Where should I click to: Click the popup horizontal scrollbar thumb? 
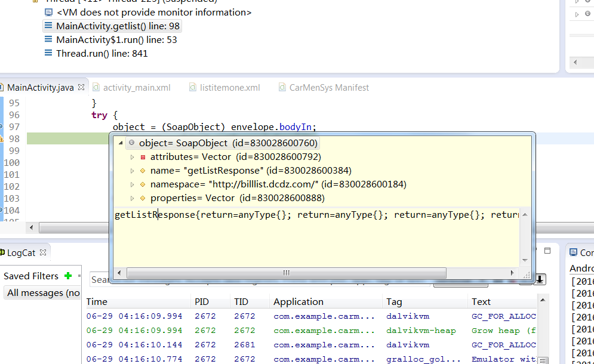click(287, 273)
